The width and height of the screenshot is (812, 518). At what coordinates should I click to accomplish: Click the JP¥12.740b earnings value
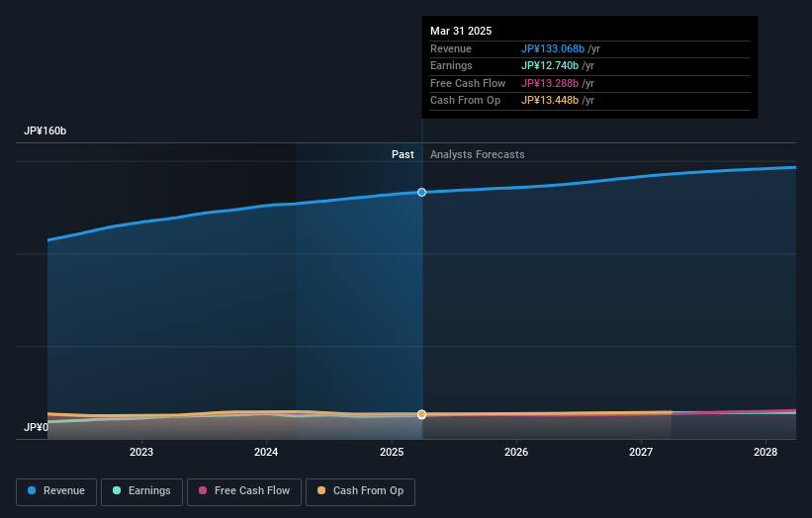pyautogui.click(x=550, y=65)
